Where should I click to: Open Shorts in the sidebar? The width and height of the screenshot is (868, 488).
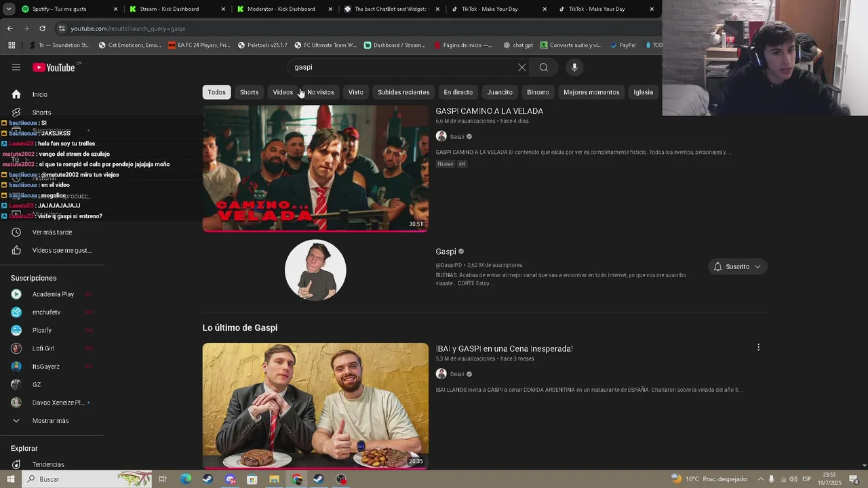[x=53, y=113]
